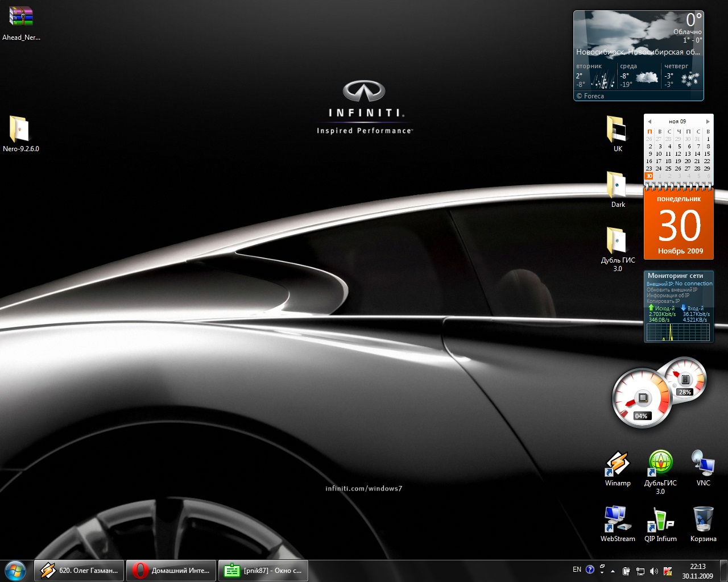Select day 1 in the calendar gadget

click(x=708, y=139)
